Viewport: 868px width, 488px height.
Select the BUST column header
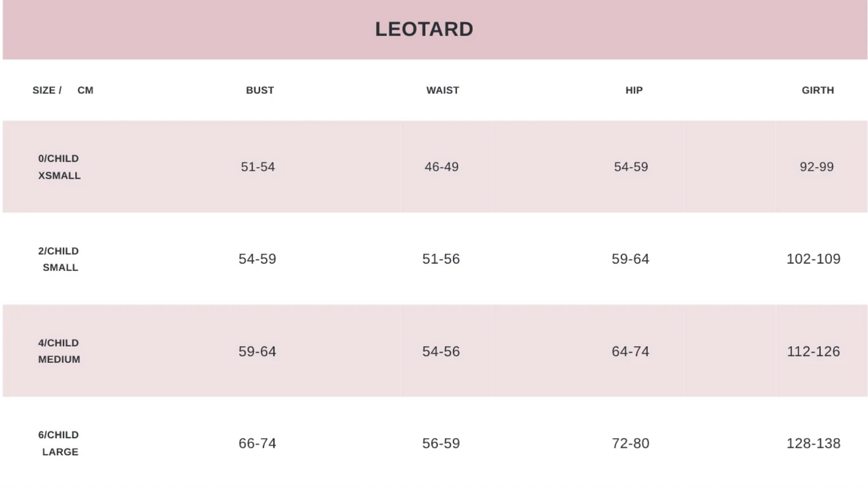(x=259, y=90)
